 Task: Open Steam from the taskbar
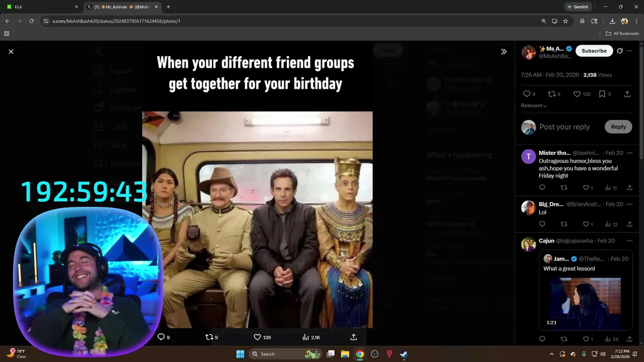404,354
